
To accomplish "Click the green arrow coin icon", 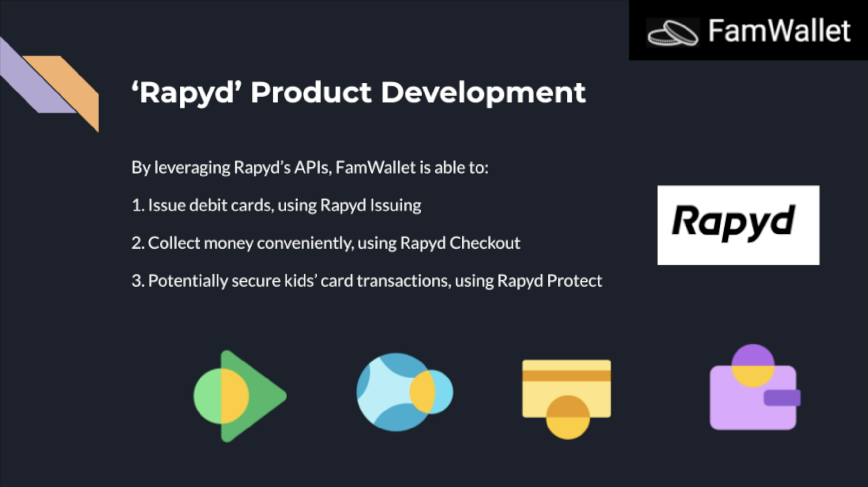I will coord(240,396).
